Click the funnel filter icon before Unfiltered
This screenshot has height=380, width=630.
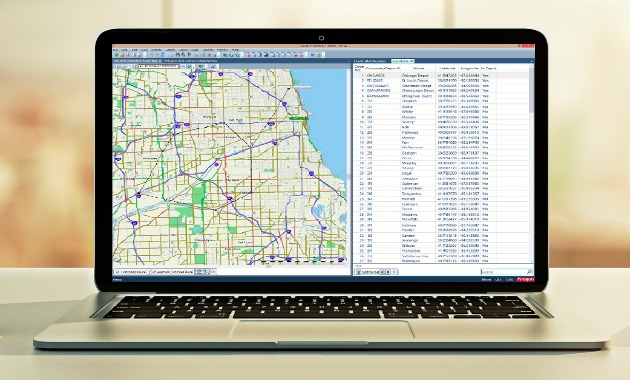coord(358,272)
